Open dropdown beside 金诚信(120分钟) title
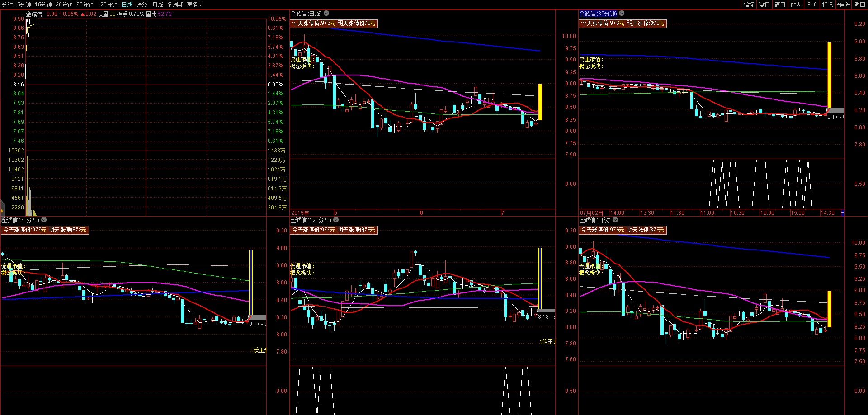The image size is (868, 415). pyautogui.click(x=336, y=220)
